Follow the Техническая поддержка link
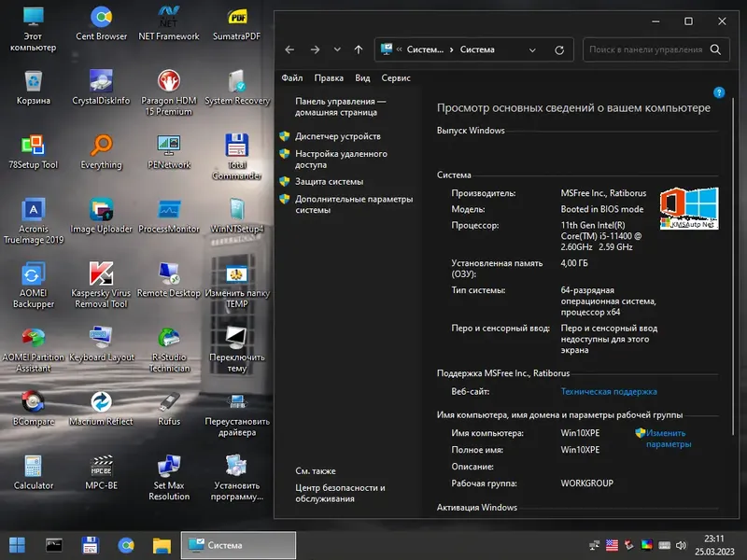 (609, 391)
